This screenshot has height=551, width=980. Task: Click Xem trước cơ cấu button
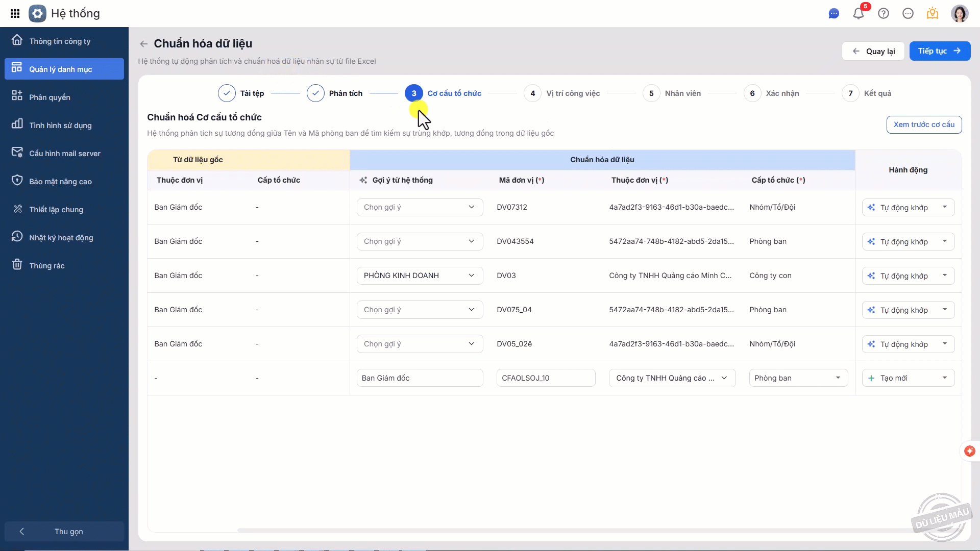[x=923, y=124]
